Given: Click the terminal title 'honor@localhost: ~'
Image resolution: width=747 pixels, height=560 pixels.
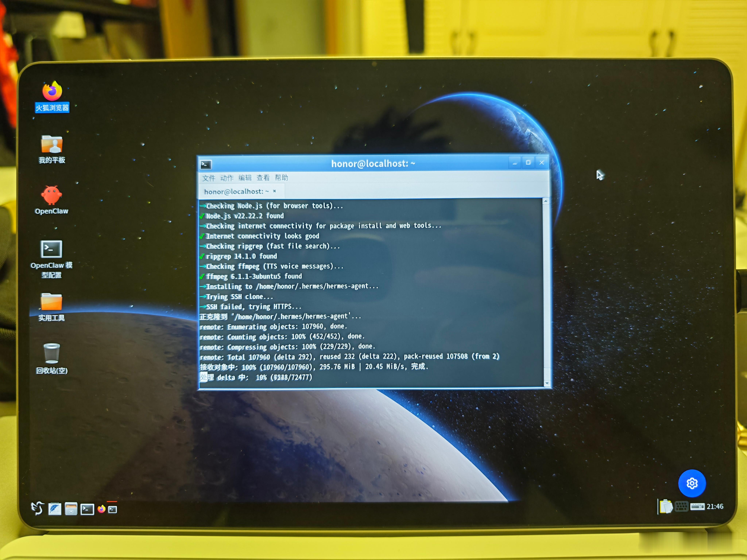Looking at the screenshot, I should tap(373, 164).
